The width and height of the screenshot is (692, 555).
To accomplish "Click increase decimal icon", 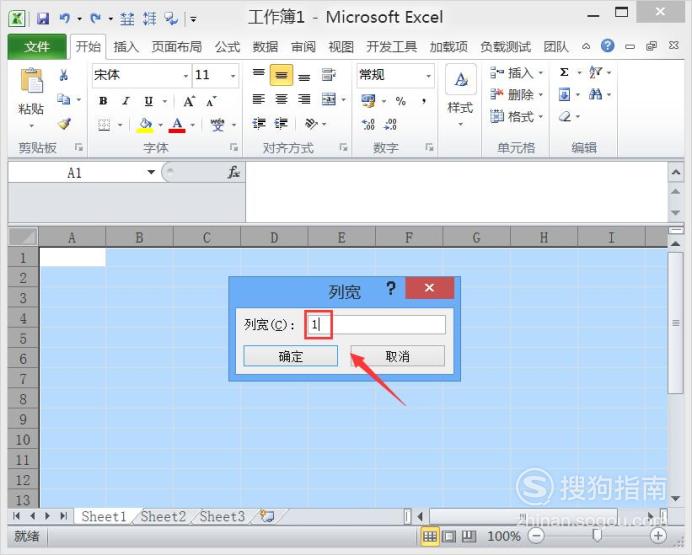I will click(368, 124).
